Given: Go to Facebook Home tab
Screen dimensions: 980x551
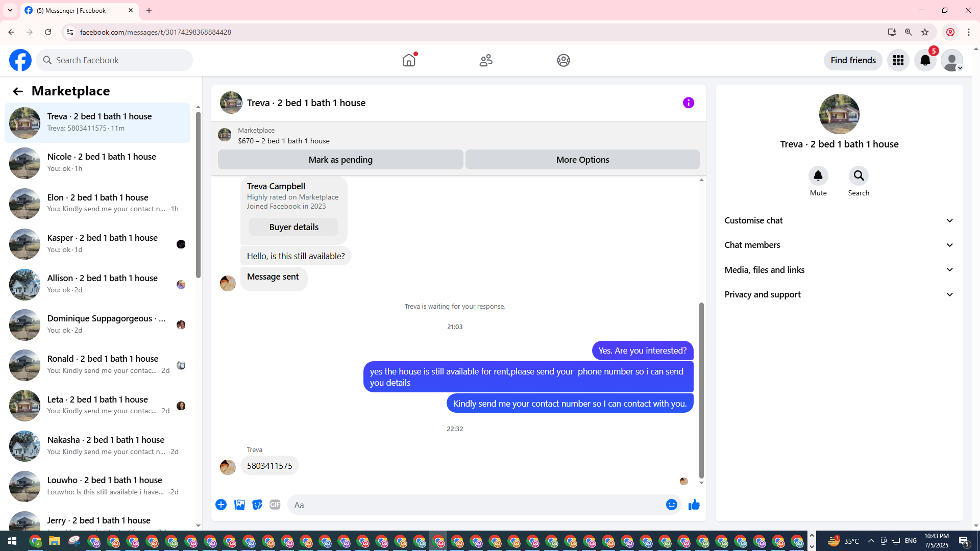Looking at the screenshot, I should click(409, 60).
